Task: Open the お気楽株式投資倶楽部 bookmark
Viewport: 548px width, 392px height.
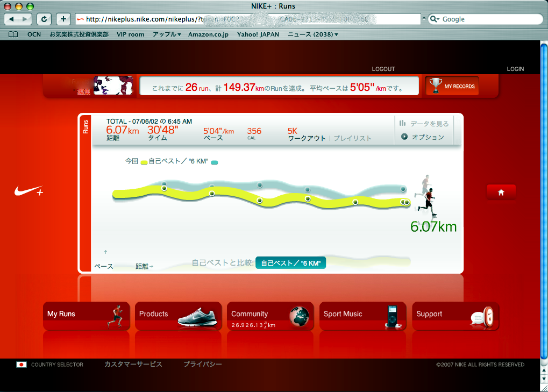Action: pos(79,34)
